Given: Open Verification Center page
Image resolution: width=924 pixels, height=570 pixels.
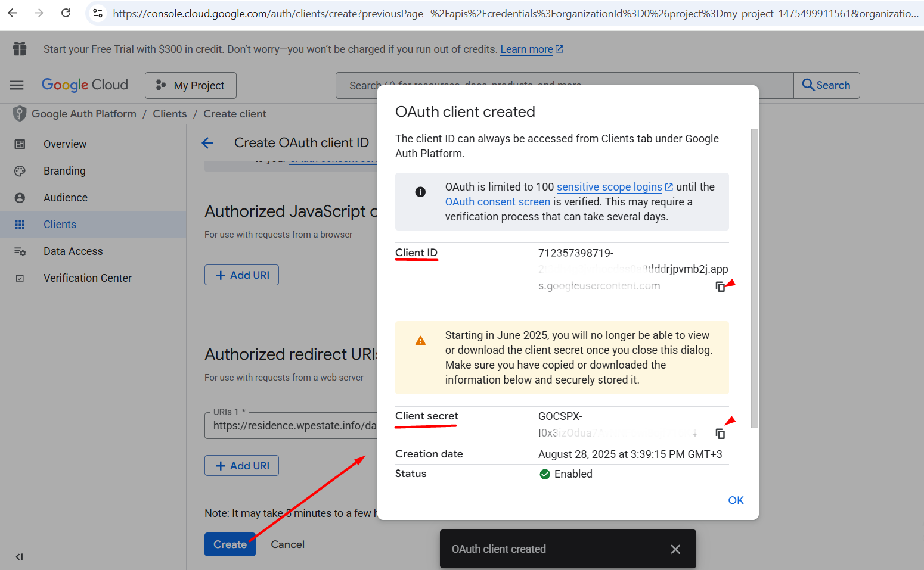Looking at the screenshot, I should 88,278.
